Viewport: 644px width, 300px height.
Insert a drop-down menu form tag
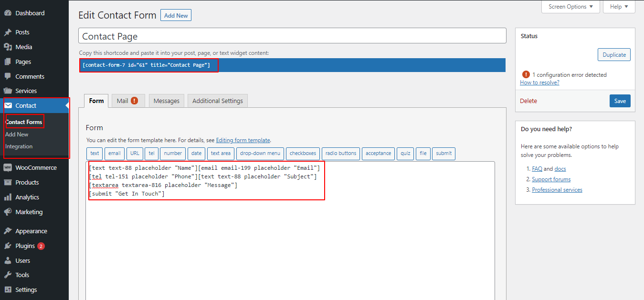260,154
